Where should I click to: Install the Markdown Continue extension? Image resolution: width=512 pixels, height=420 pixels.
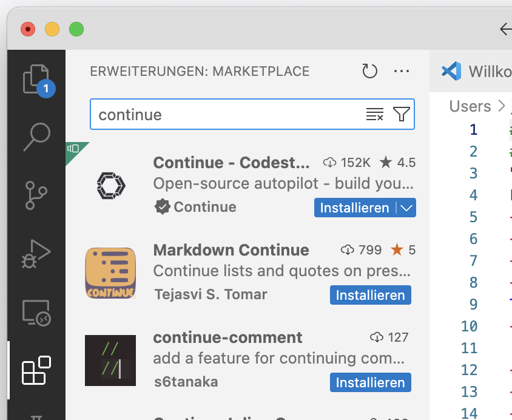370,295
